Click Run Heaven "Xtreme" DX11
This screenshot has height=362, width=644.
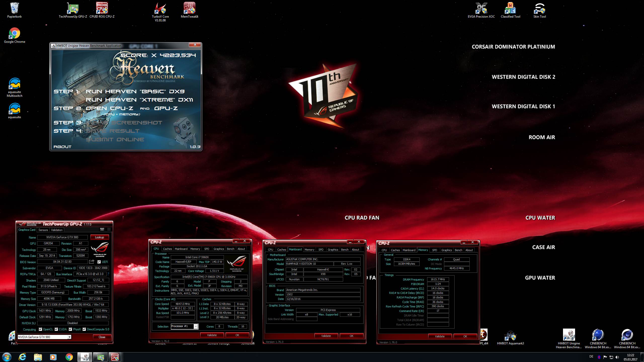click(x=139, y=100)
